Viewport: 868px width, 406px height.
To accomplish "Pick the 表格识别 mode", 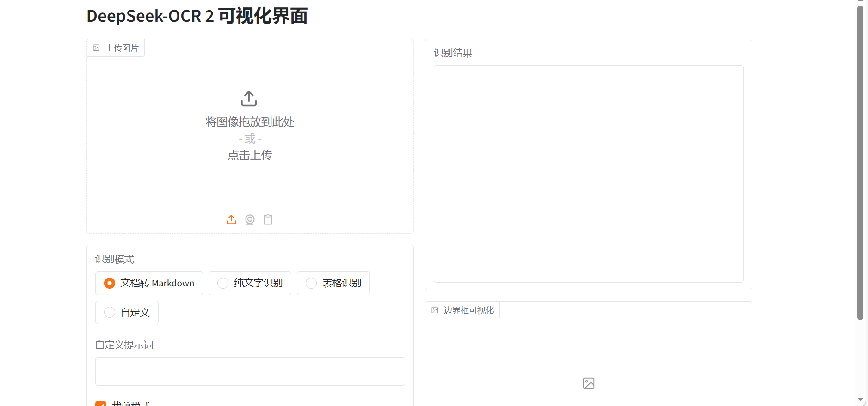I will pyautogui.click(x=311, y=283).
